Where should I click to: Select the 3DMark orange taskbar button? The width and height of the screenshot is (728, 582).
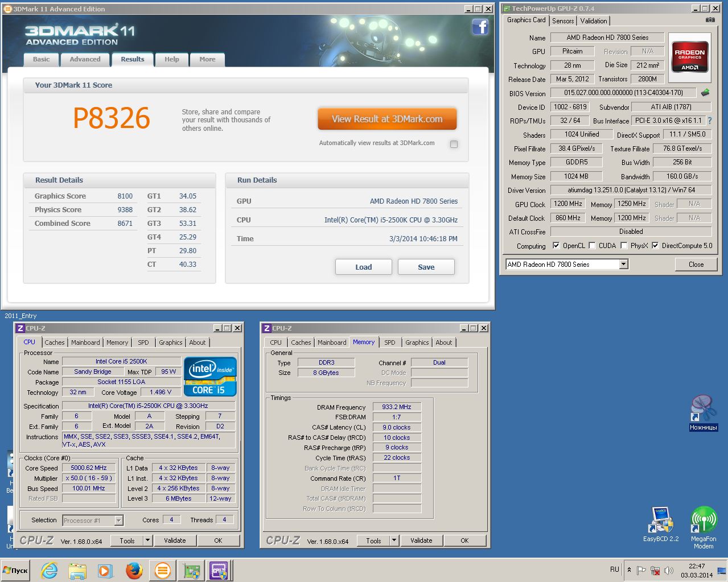(163, 570)
